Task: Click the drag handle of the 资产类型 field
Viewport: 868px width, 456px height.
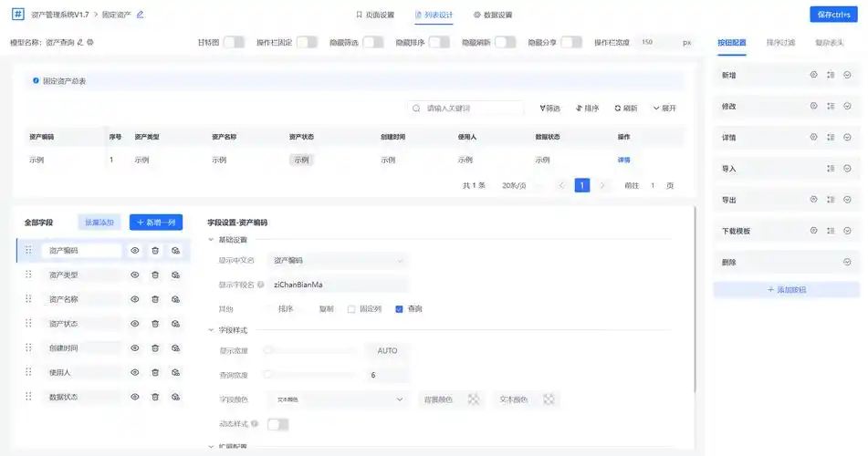Action: point(29,275)
